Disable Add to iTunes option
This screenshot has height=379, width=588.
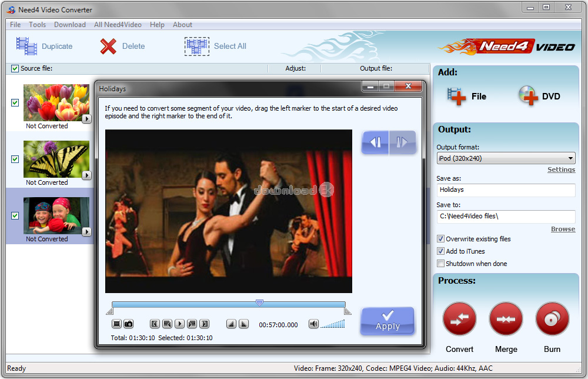[441, 251]
